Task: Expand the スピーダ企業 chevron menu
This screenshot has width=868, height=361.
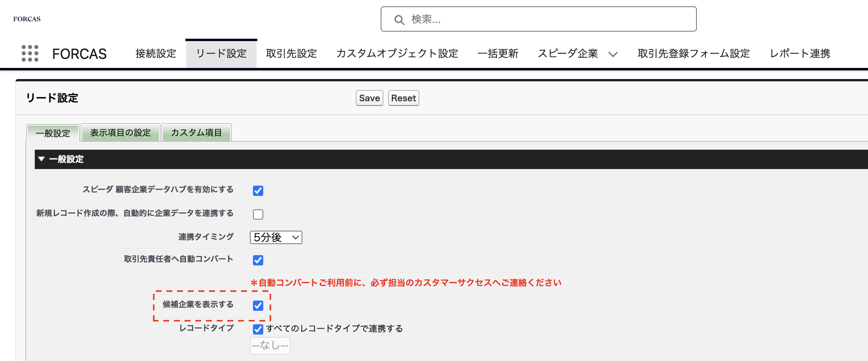Action: click(613, 55)
